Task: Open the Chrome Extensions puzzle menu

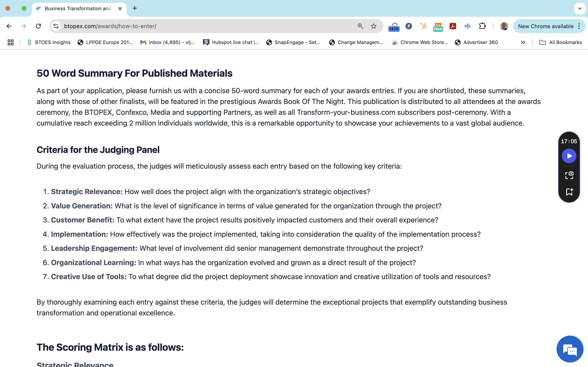Action: (x=482, y=26)
